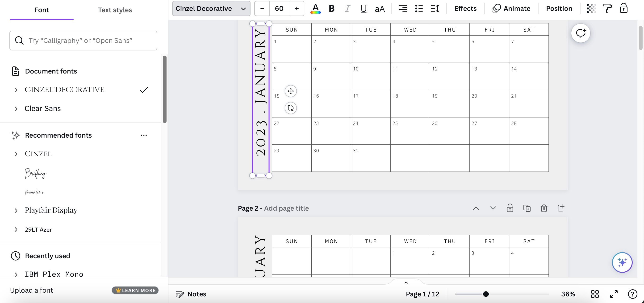Open the text color picker
The height and width of the screenshot is (303, 644).
(x=315, y=9)
